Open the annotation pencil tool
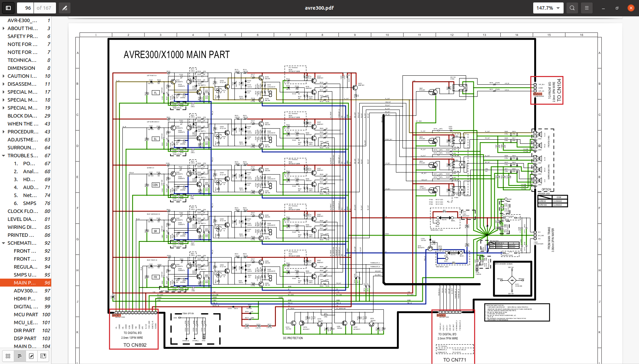The image size is (639, 364). [65, 8]
